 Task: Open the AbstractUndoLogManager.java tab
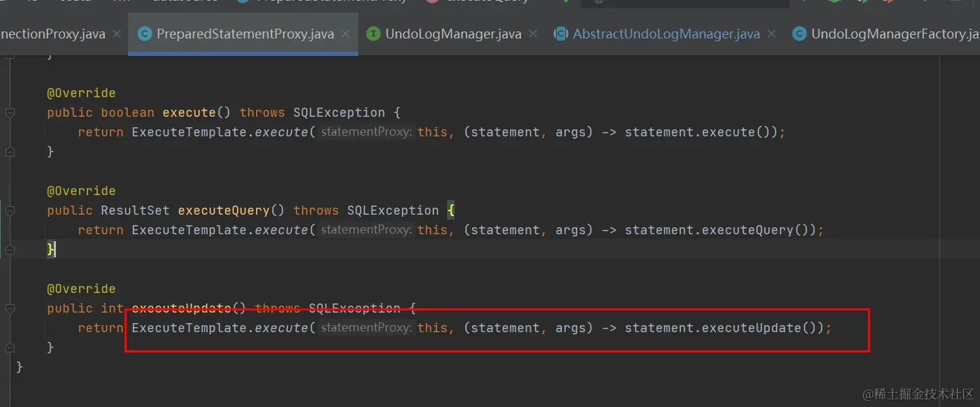point(666,34)
